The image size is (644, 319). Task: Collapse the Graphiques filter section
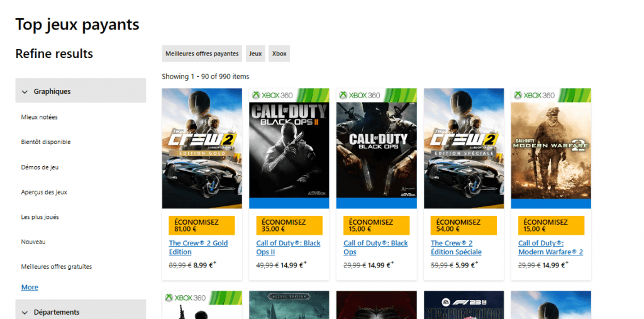pyautogui.click(x=80, y=91)
